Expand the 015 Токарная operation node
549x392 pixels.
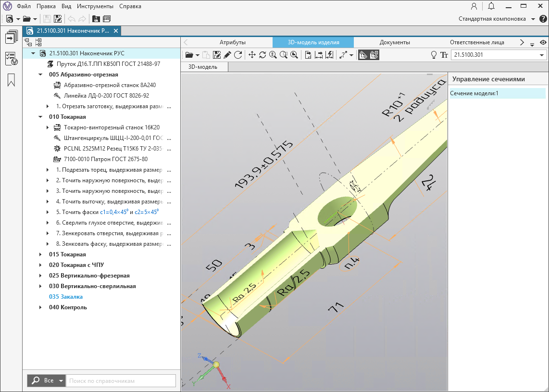tap(40, 254)
